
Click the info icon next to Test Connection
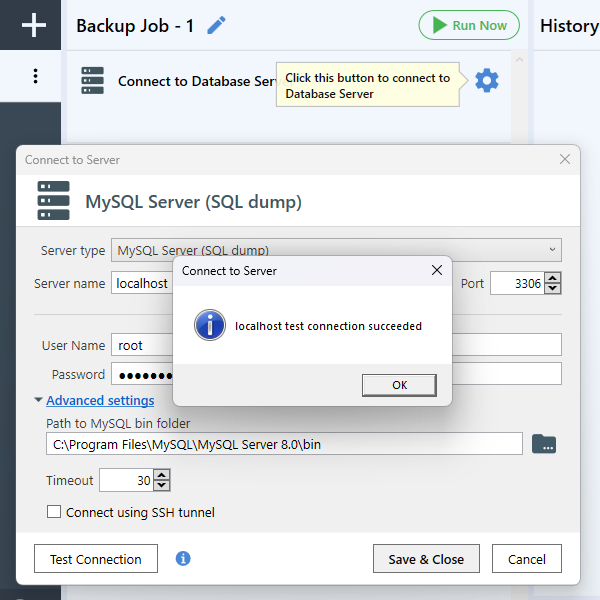point(183,558)
